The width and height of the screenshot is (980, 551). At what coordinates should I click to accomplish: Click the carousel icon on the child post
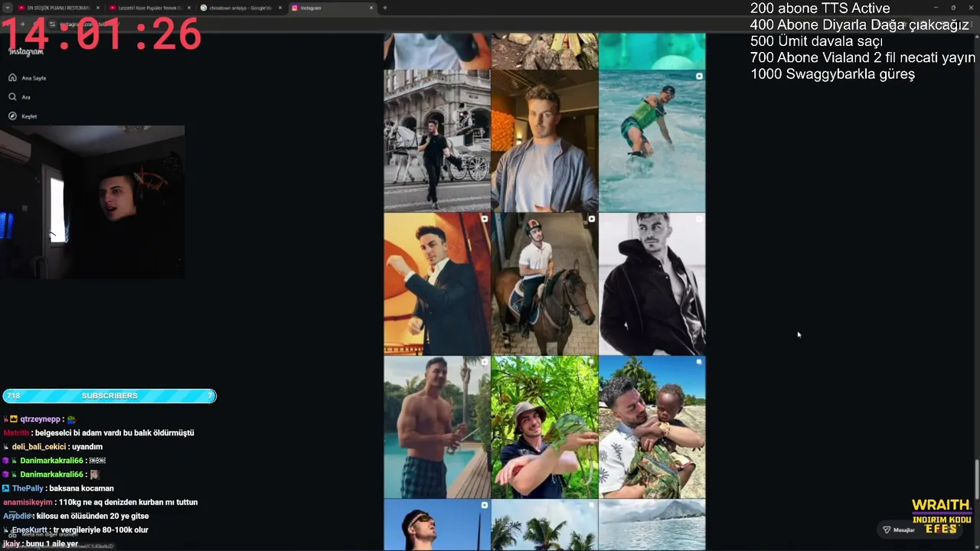coord(699,362)
